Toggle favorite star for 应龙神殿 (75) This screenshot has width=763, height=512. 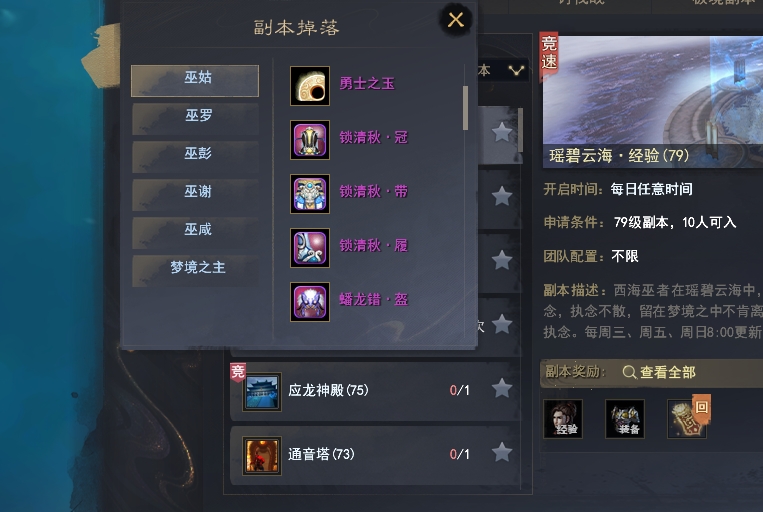pos(502,389)
